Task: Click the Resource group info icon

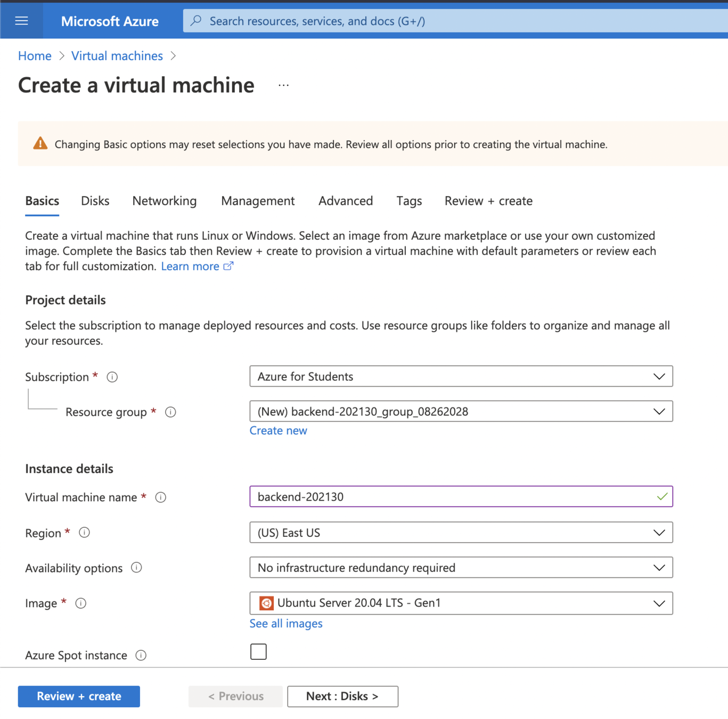Action: 170,412
